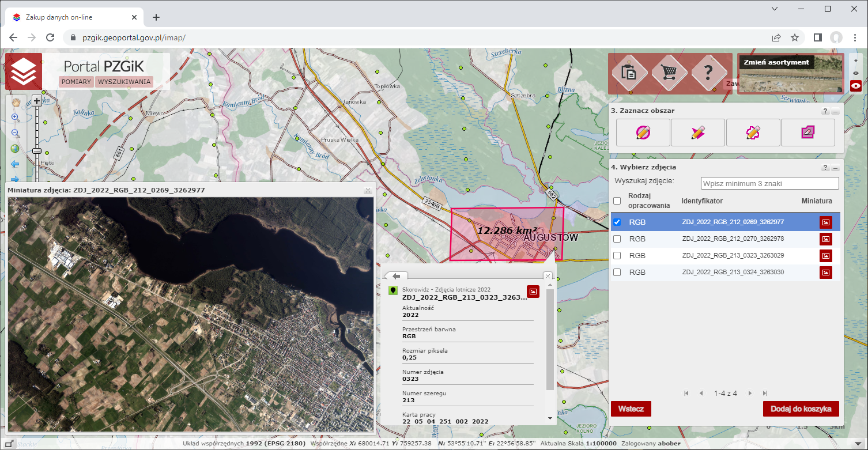
Task: Uncheck the ZDJ_2022_RGB_212_0269_3262977 checkbox
Action: tap(617, 222)
